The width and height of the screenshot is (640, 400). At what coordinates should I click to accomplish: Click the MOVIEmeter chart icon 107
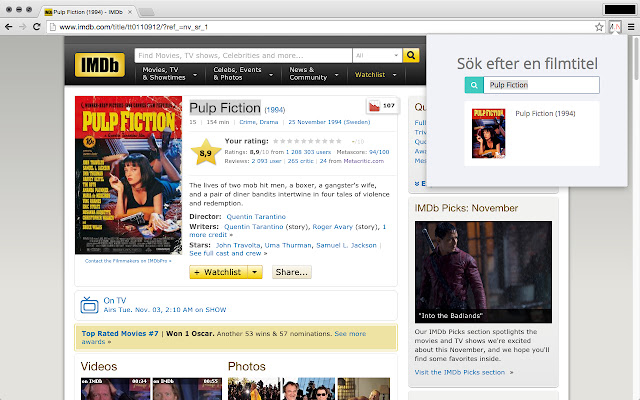click(x=382, y=106)
